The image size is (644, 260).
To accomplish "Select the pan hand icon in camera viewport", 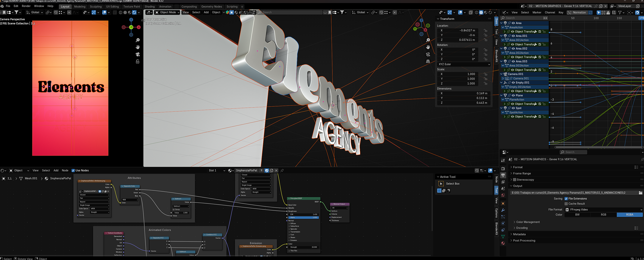I will (138, 47).
